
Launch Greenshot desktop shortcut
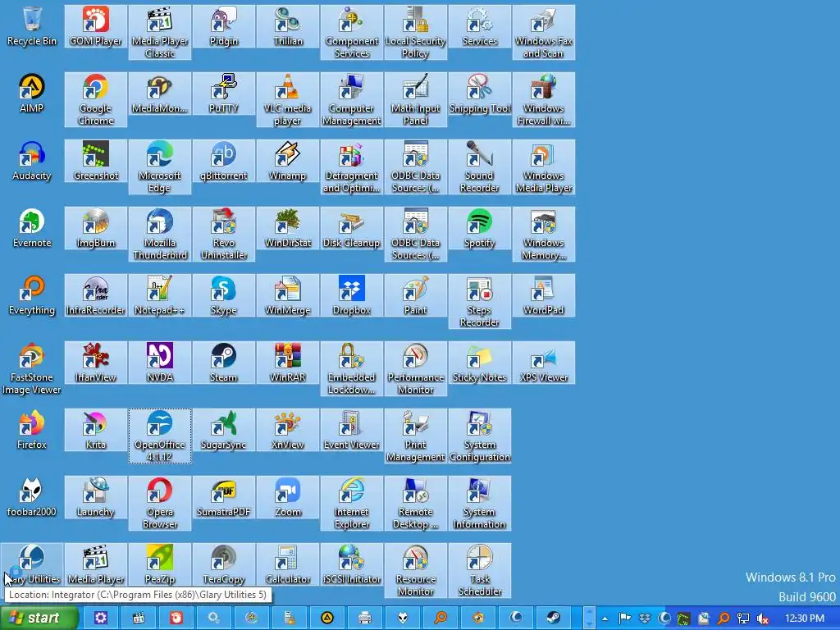[x=96, y=161]
